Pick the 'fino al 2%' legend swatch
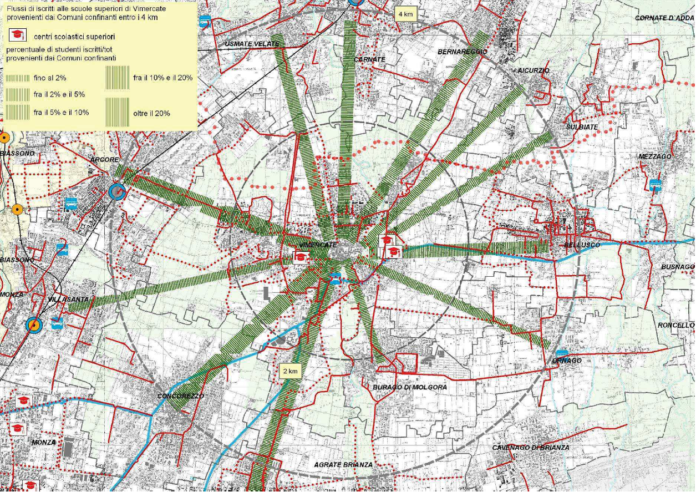The height and width of the screenshot is (492, 696). 19,77
